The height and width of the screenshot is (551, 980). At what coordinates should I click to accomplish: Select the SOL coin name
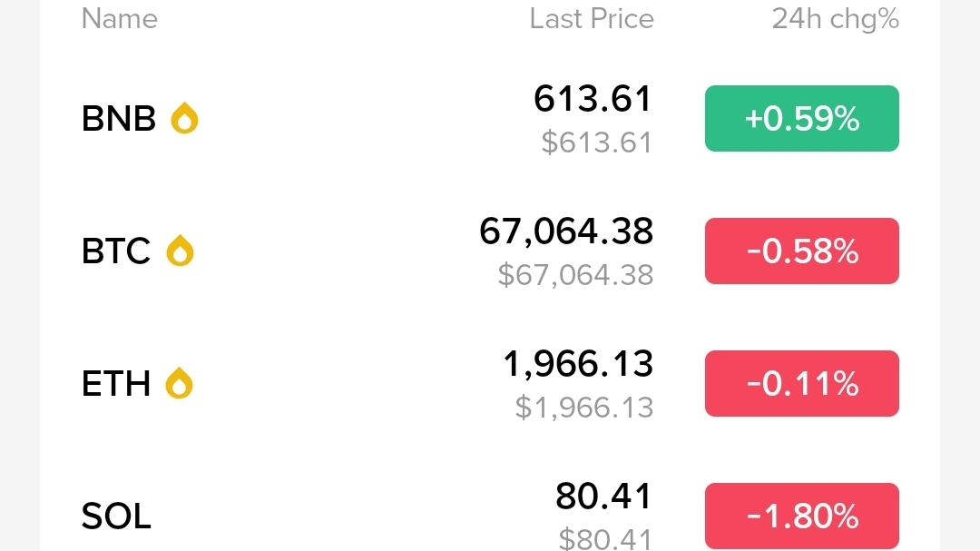pos(116,516)
